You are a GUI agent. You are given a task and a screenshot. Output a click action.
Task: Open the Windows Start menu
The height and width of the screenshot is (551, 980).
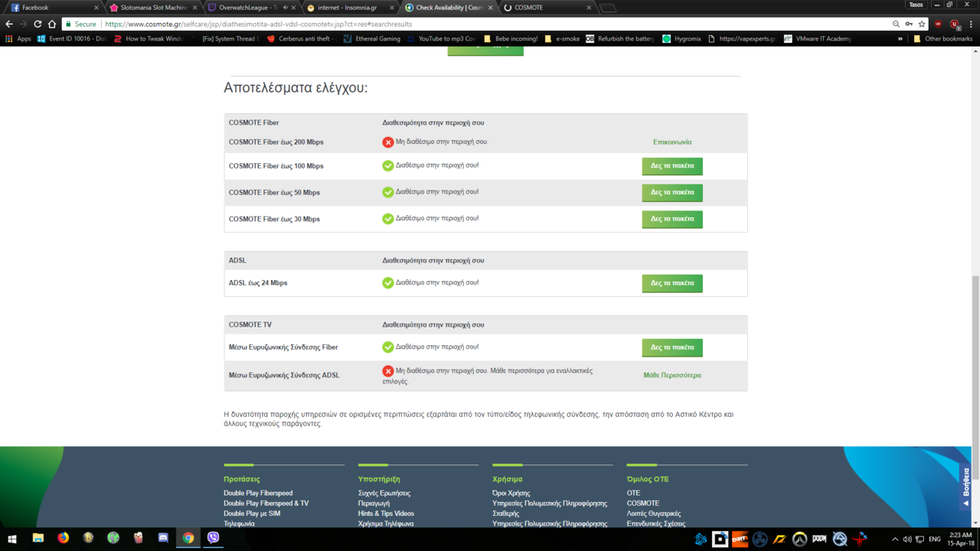tap(12, 539)
